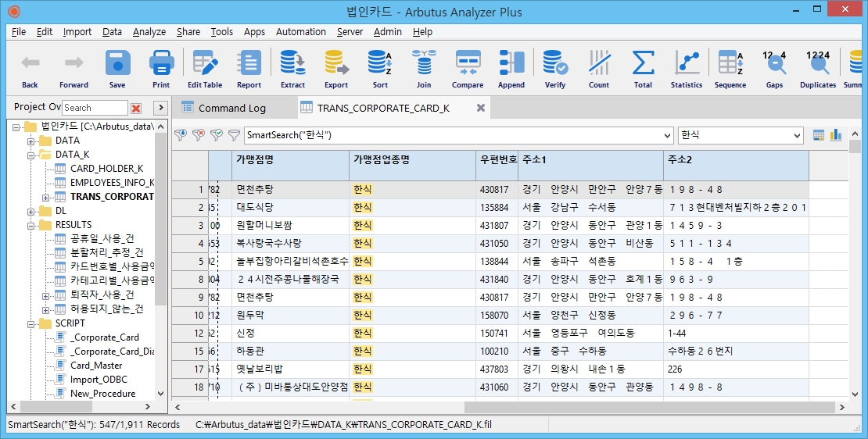Image resolution: width=868 pixels, height=439 pixels.
Task: Click in the project Search input field
Action: [x=95, y=108]
